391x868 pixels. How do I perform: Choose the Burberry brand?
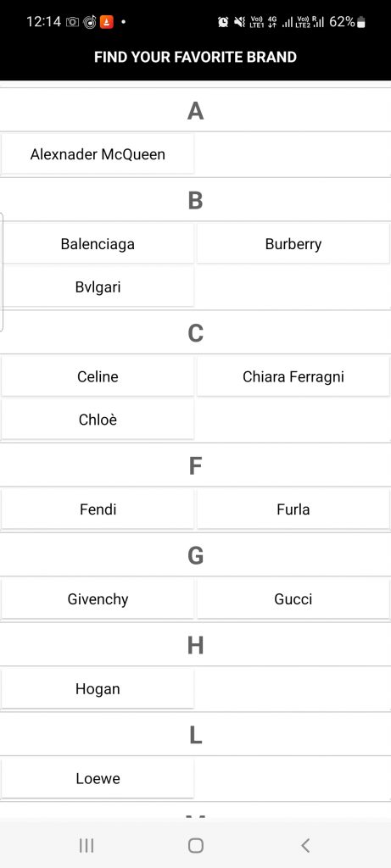pos(293,243)
